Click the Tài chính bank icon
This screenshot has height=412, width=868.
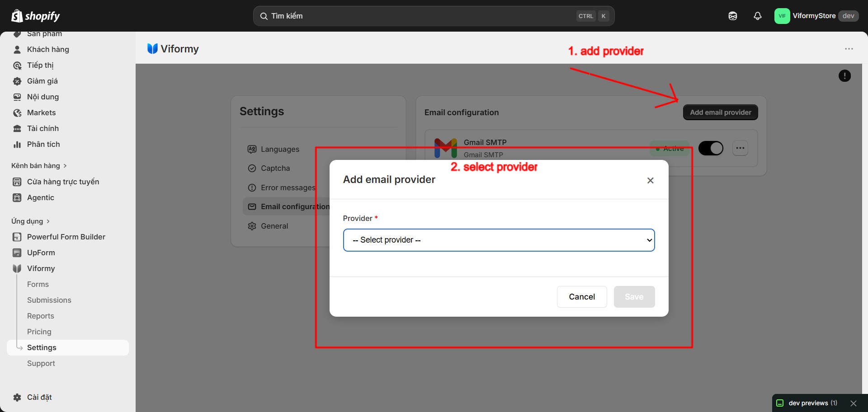point(17,128)
